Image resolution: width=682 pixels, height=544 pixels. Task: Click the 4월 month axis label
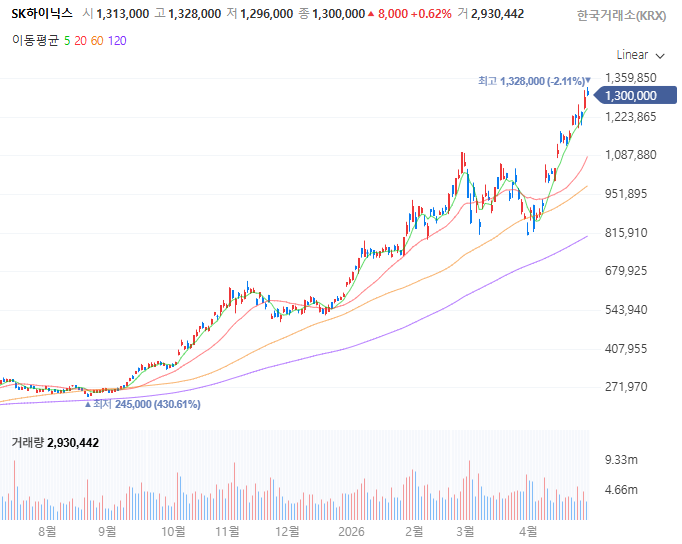[x=528, y=531]
